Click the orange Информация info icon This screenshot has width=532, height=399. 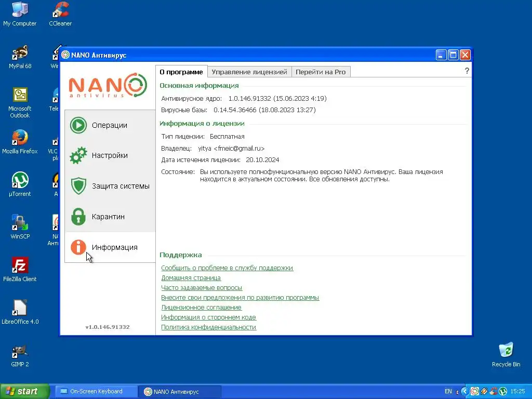pyautogui.click(x=78, y=247)
